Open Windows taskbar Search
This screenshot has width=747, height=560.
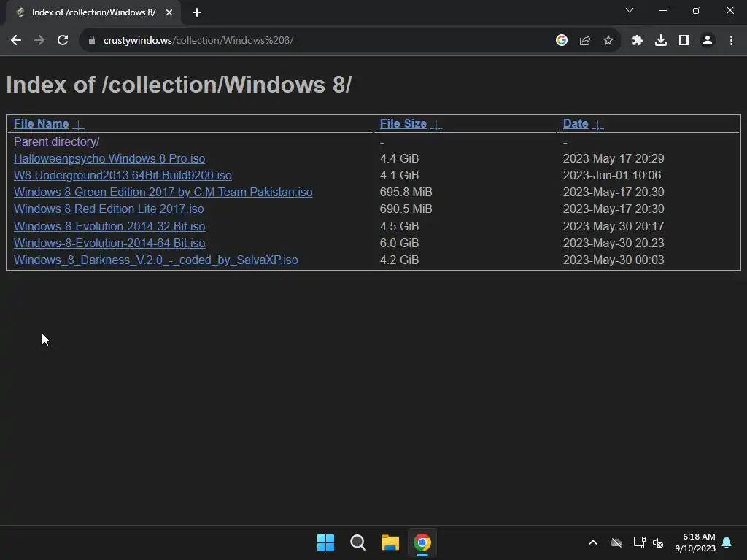(x=357, y=542)
